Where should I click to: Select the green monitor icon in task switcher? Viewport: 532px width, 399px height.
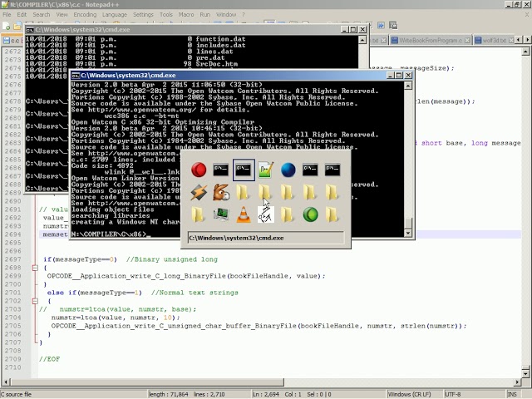[221, 214]
